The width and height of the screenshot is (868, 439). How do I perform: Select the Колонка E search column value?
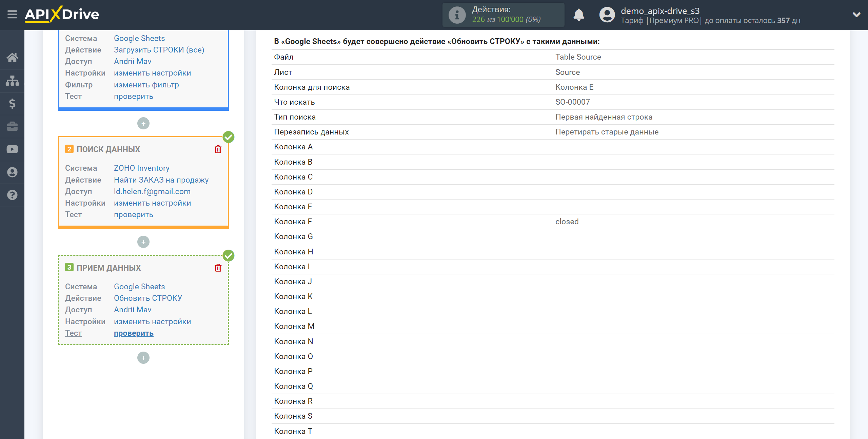pos(574,87)
